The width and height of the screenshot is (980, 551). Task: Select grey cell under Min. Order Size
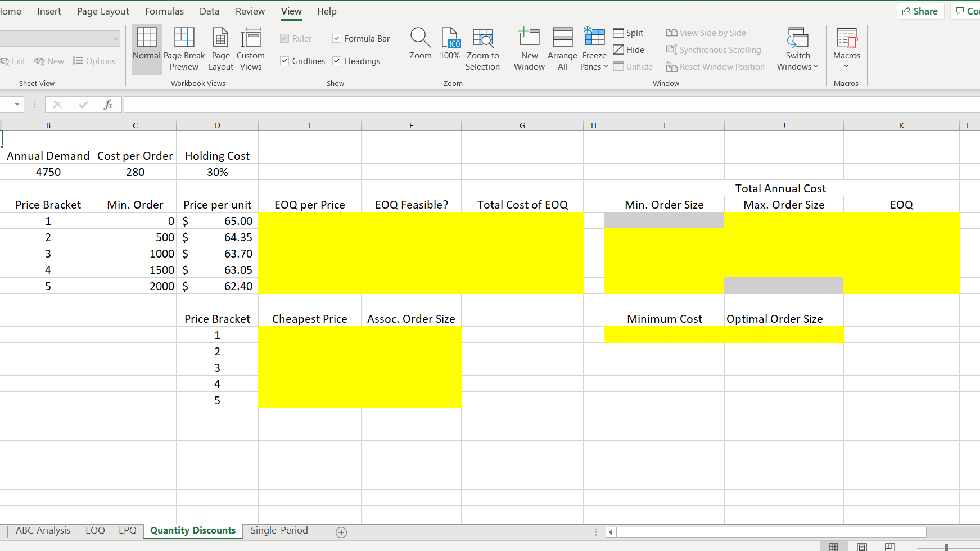click(664, 220)
